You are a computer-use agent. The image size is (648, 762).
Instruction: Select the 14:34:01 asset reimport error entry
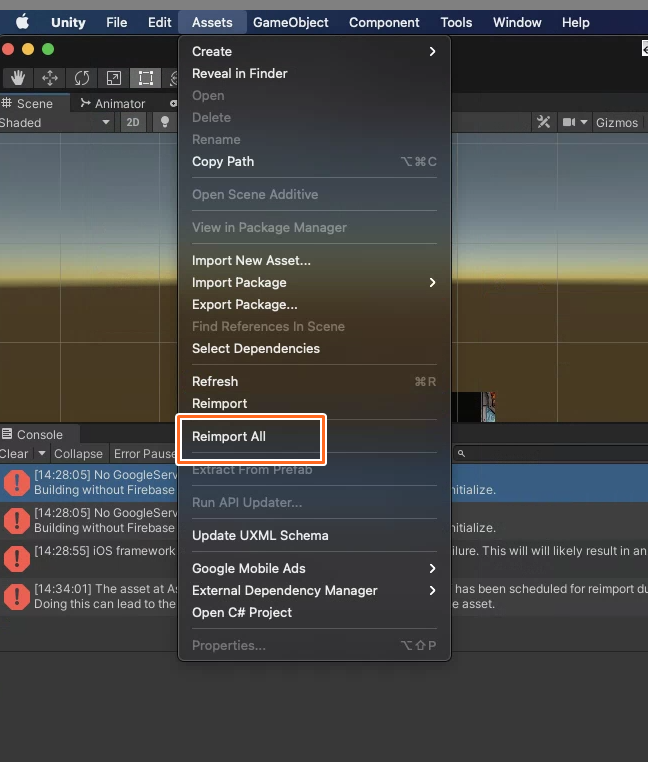(x=90, y=596)
